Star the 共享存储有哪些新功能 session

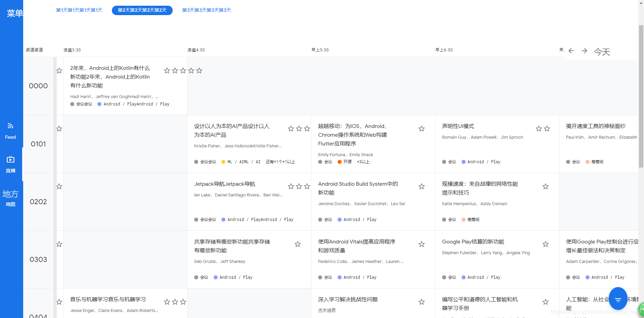point(298,244)
